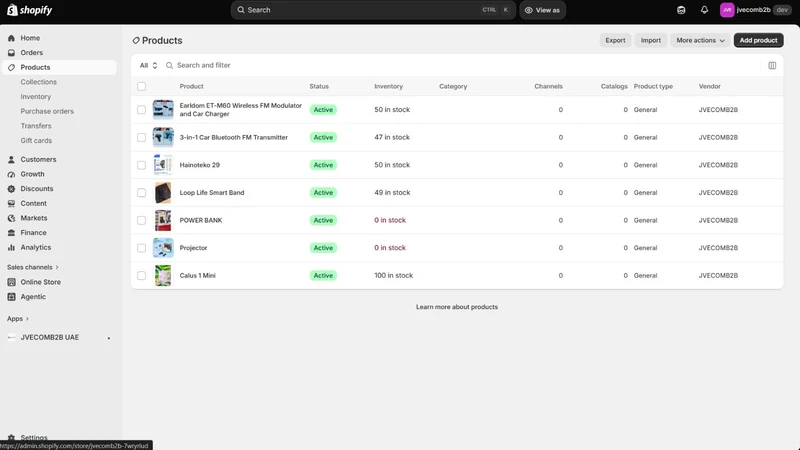
Task: Open the Settings menu item
Action: click(x=34, y=438)
